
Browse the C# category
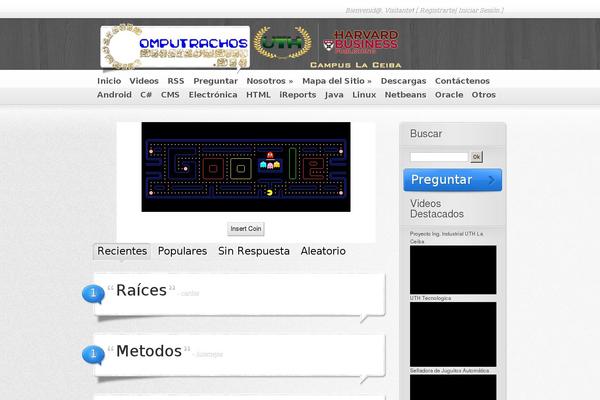pos(146,95)
